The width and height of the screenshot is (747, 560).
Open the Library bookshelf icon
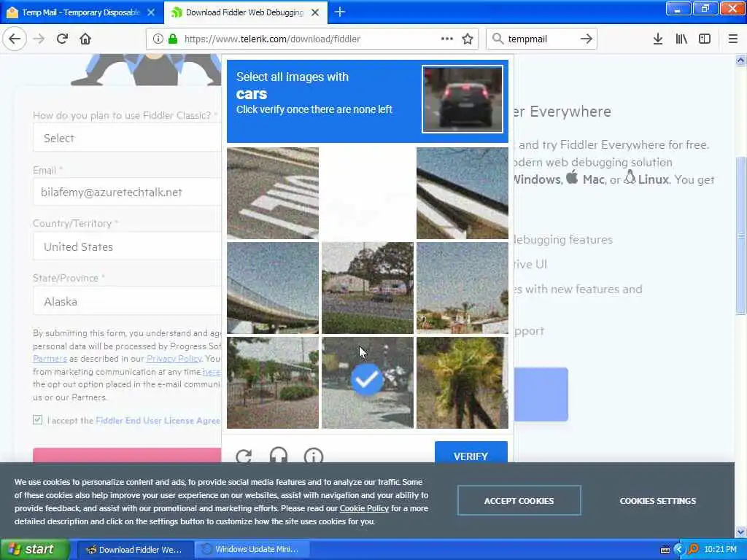pyautogui.click(x=681, y=39)
